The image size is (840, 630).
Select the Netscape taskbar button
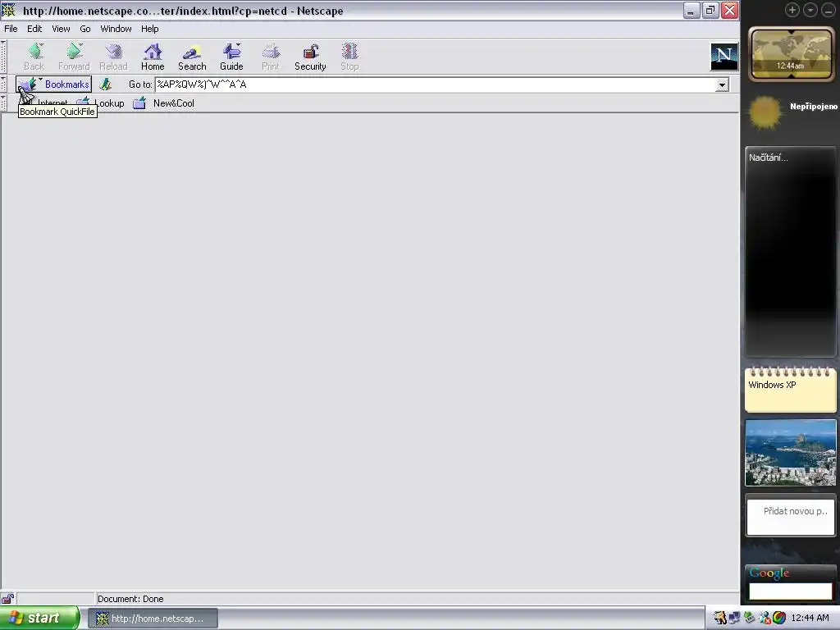[x=153, y=619]
